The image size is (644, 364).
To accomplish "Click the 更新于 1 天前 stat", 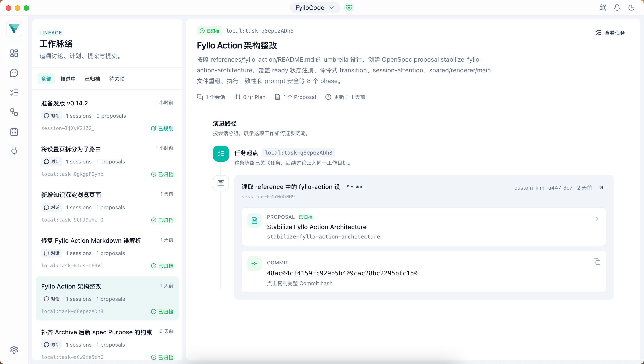I will tap(345, 97).
